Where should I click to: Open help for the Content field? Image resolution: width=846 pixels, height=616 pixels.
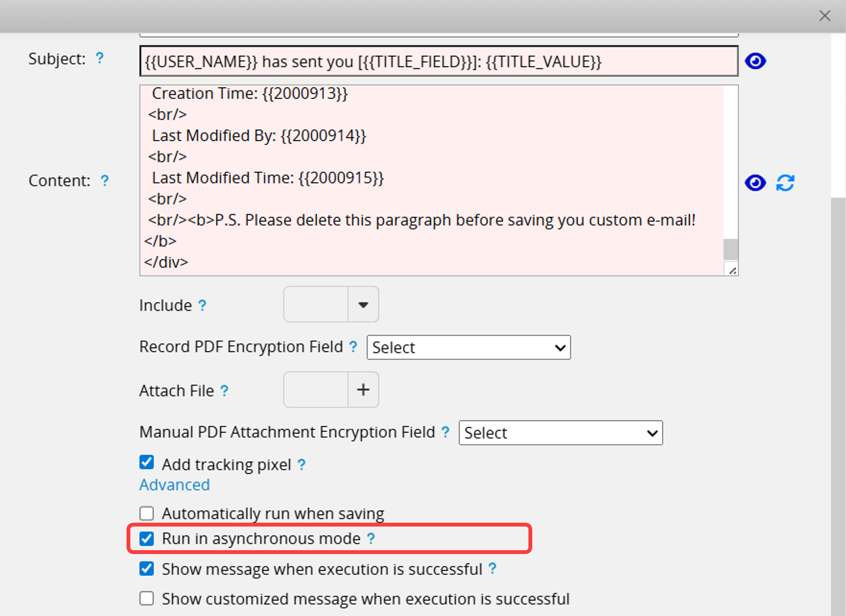(105, 181)
